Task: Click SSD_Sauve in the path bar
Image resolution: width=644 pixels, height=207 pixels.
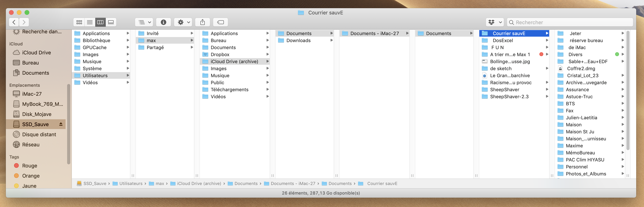Action: pos(92,184)
